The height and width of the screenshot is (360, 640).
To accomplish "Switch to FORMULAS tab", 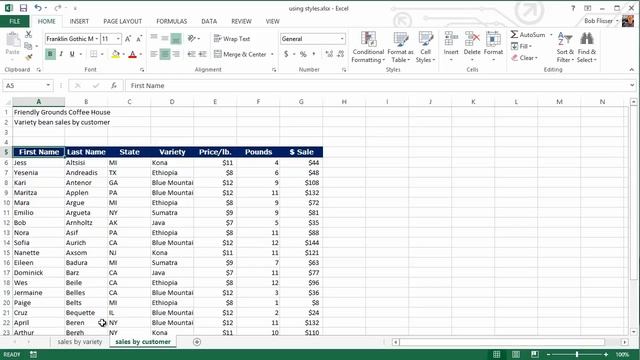I will pos(171,21).
